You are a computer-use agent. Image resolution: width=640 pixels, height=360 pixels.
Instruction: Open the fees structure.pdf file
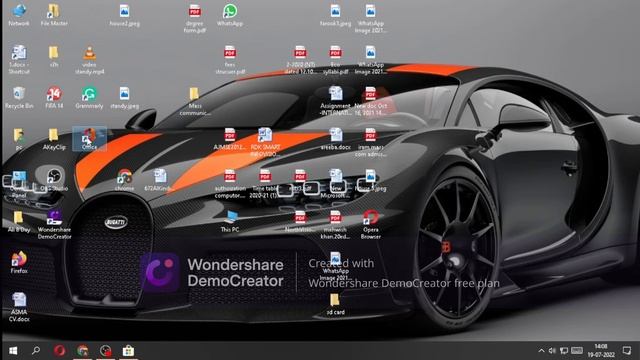tap(230, 60)
